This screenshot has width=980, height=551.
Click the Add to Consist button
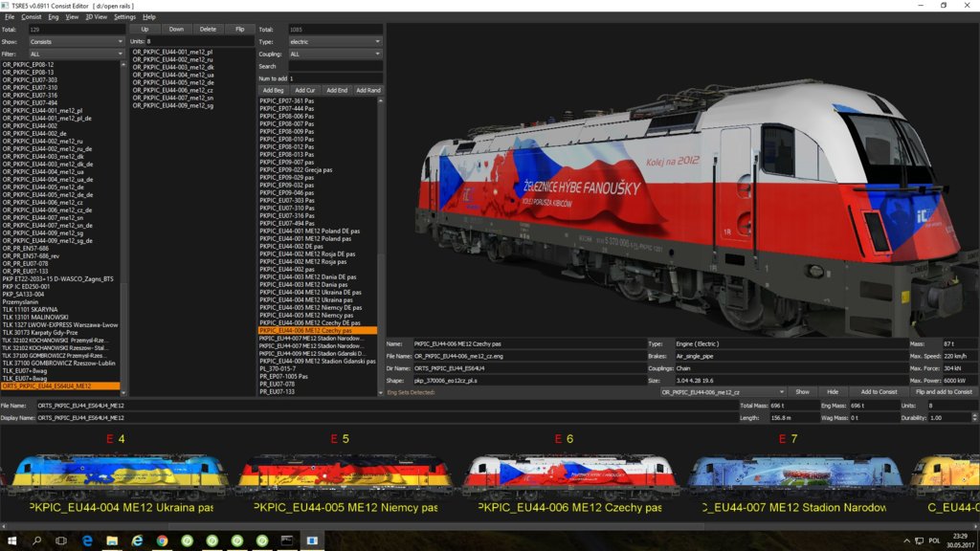click(879, 392)
